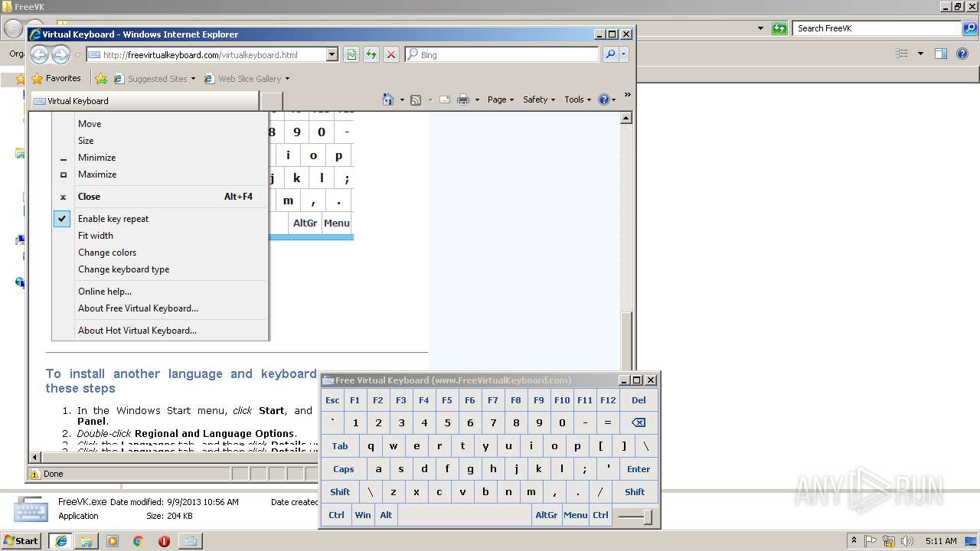Click the Favorites button
The width and height of the screenshot is (980, 551).
click(x=56, y=78)
